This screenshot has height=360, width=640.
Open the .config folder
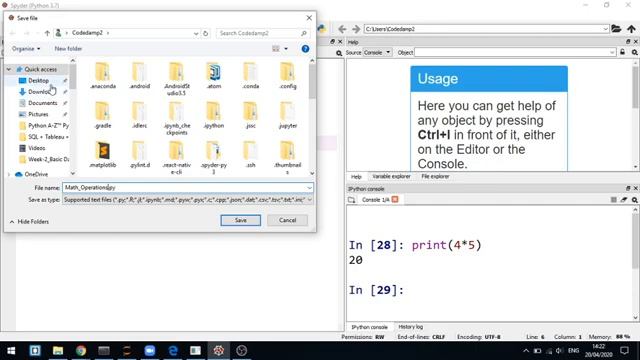pos(288,76)
